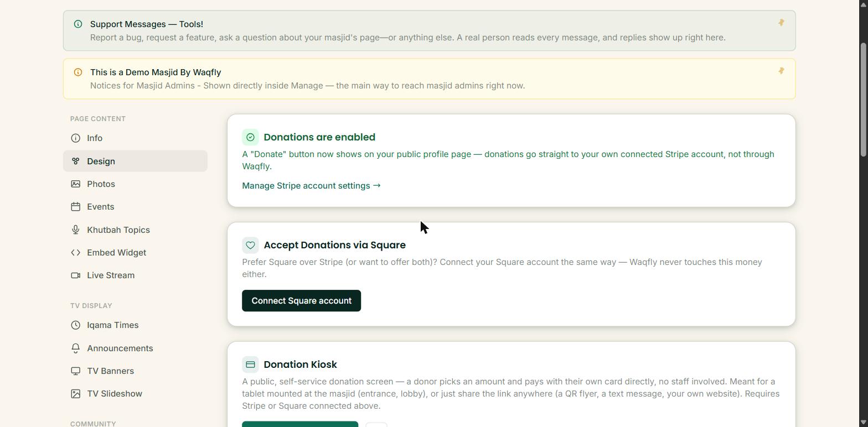Screen dimensions: 868x427
Task: Click the 'Donations are enabled' heading
Action: (319, 137)
